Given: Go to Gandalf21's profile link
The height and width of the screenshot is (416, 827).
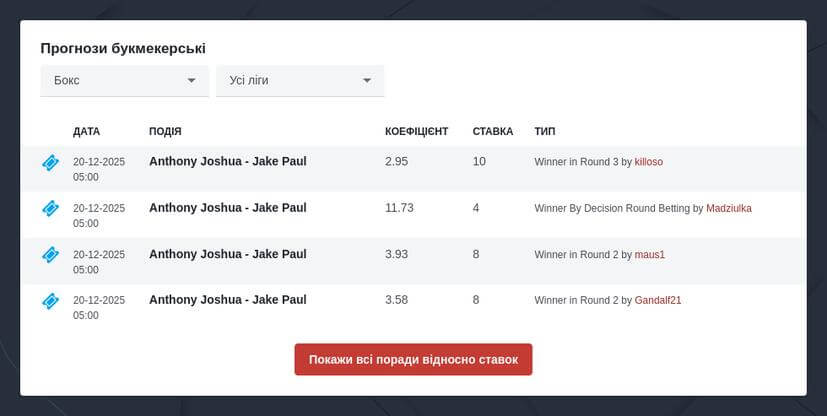Looking at the screenshot, I should pos(658,300).
